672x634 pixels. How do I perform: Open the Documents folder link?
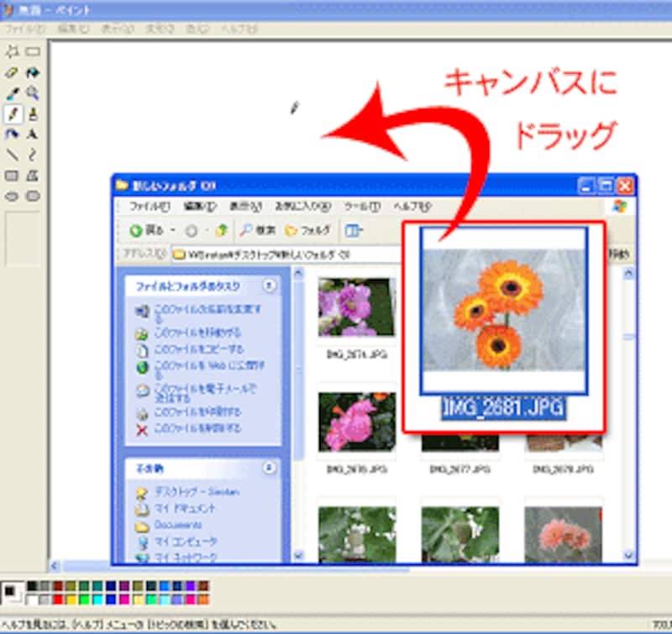[178, 525]
